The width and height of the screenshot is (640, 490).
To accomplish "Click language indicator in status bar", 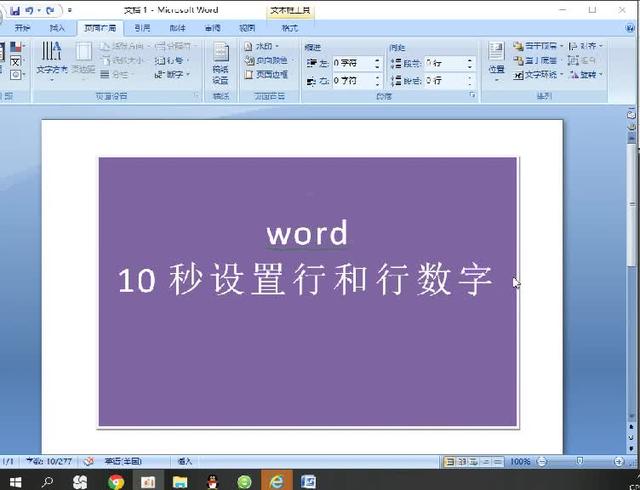I will tap(123, 461).
